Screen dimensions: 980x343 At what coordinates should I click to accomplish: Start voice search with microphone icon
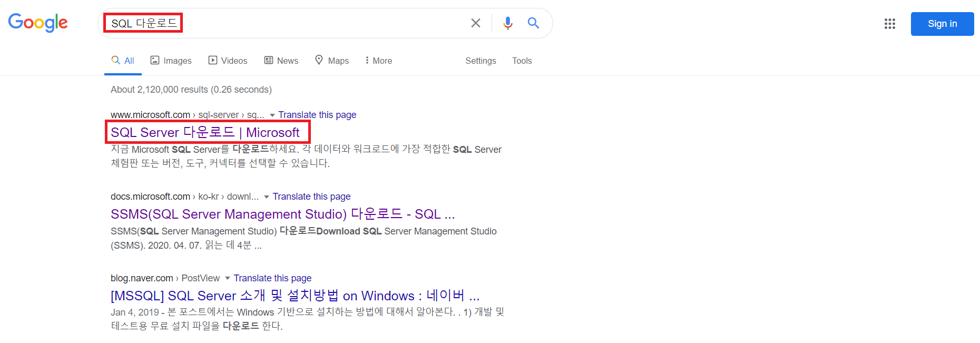pyautogui.click(x=507, y=23)
